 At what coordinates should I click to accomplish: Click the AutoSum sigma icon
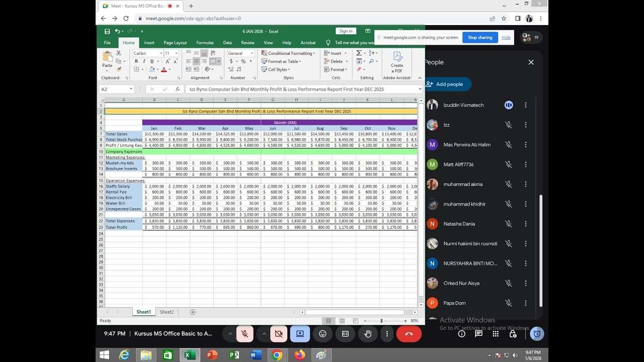[x=359, y=53]
